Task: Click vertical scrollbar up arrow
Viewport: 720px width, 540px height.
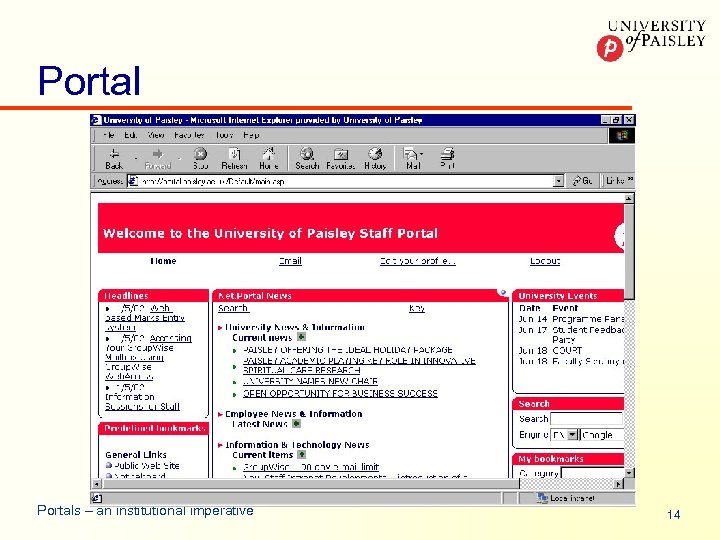Action: (x=629, y=198)
